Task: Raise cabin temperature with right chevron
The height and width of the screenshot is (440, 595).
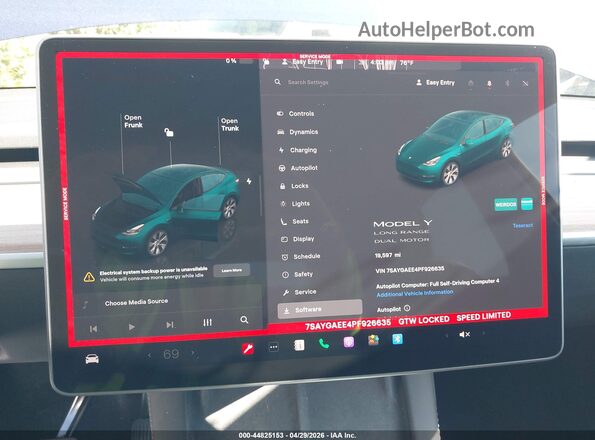Action: (194, 353)
